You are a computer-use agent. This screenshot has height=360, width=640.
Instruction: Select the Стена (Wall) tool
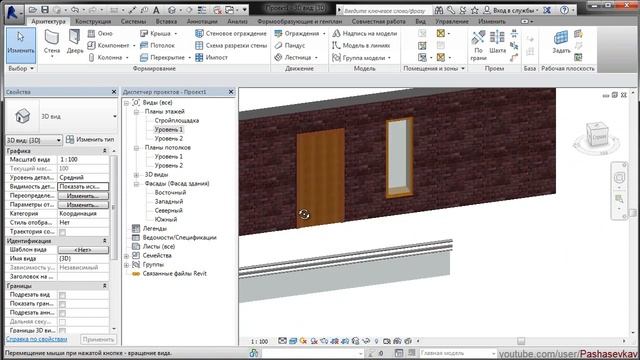(x=52, y=43)
